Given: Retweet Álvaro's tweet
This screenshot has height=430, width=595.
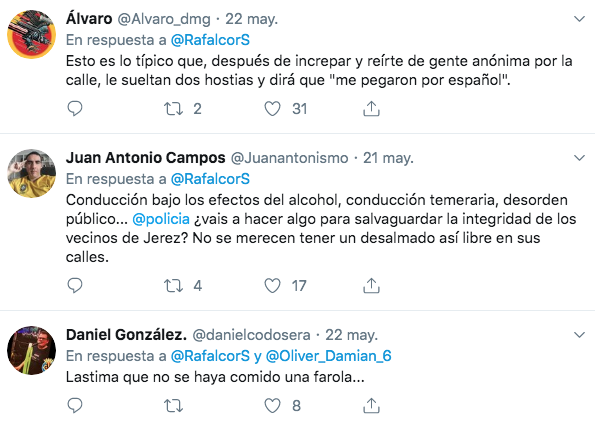Looking at the screenshot, I should click(173, 109).
